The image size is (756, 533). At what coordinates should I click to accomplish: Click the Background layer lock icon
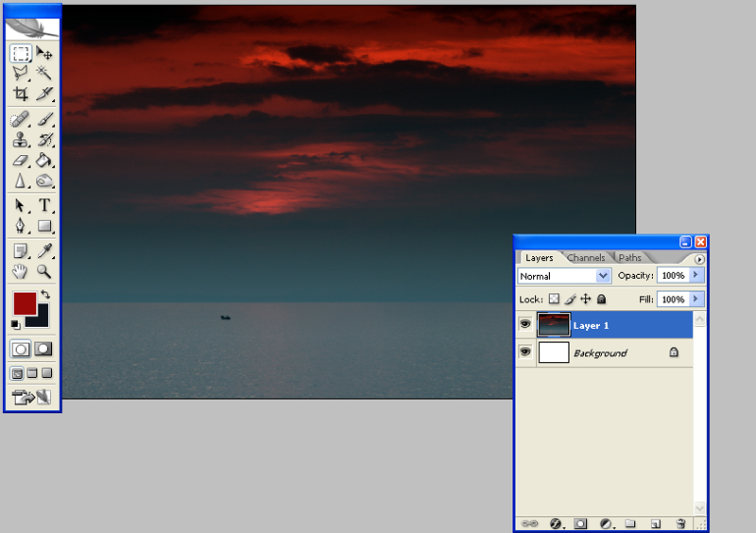674,352
